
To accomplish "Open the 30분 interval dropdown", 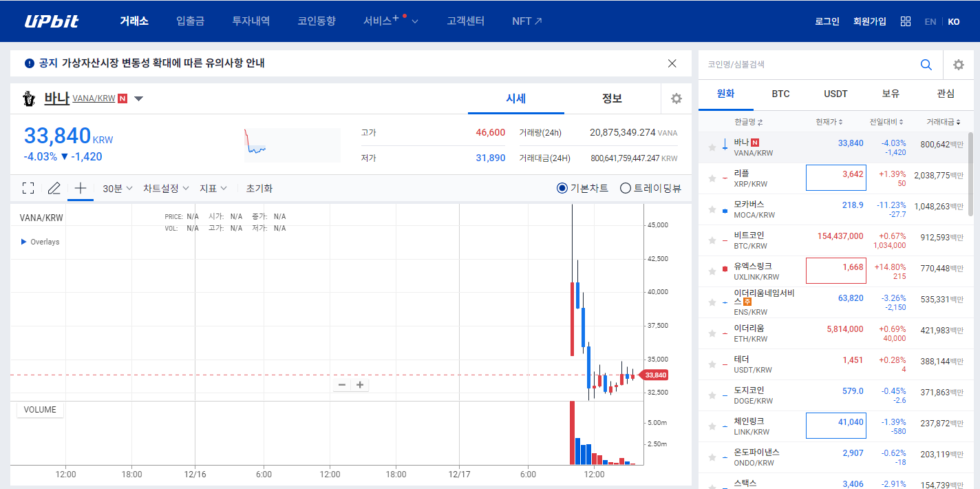I will pyautogui.click(x=118, y=188).
